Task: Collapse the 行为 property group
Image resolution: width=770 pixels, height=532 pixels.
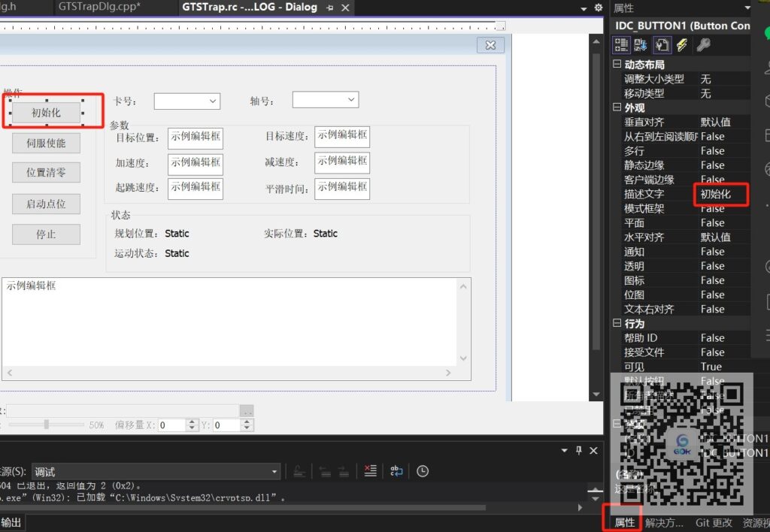Action: 617,323
